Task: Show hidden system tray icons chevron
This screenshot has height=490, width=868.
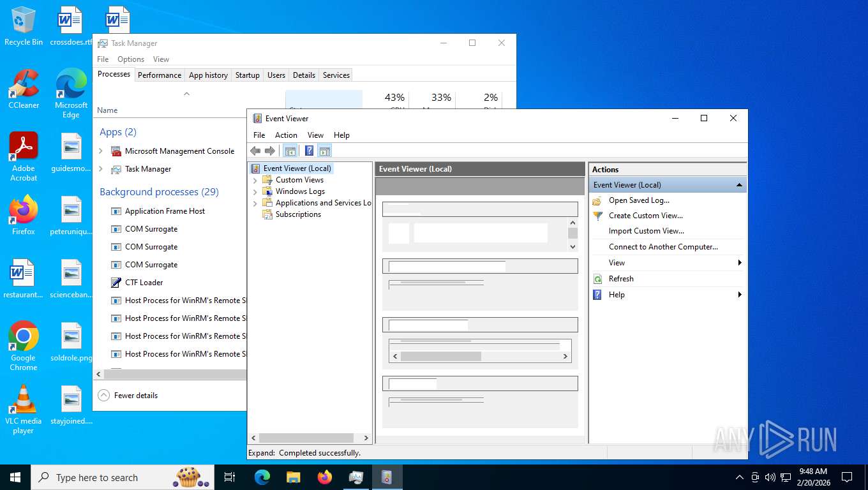Action: point(740,477)
